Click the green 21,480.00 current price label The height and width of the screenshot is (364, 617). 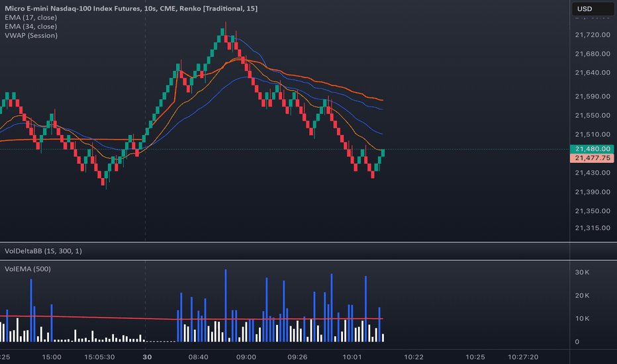coord(592,149)
